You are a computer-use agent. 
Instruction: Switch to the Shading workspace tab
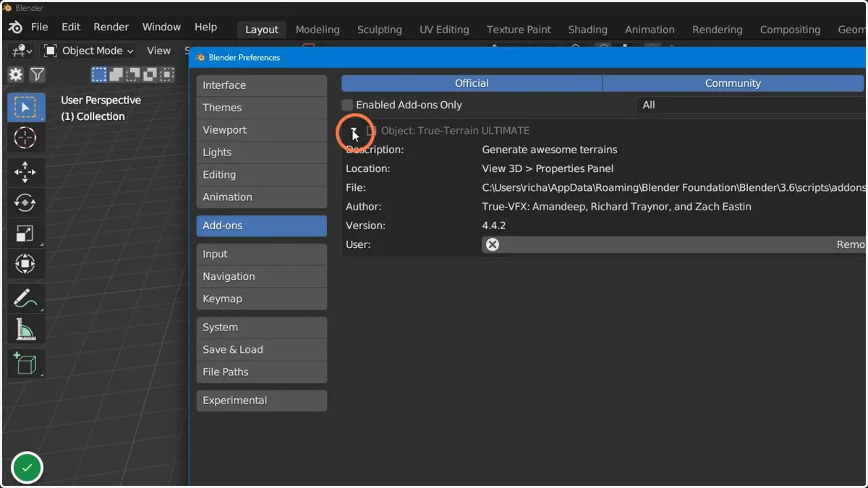point(587,30)
